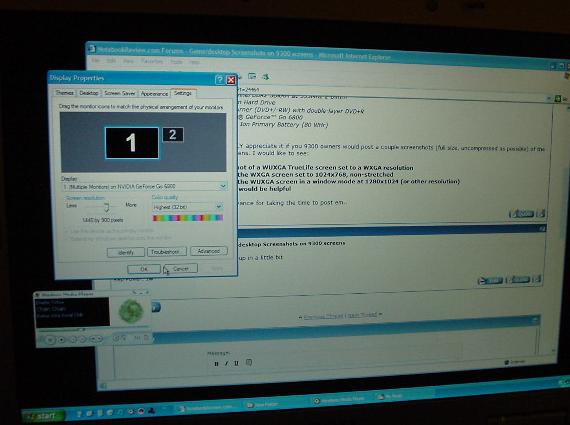The width and height of the screenshot is (570, 425).
Task: Toggle the extend desktop onto monitor checkbox
Action: [x=67, y=238]
